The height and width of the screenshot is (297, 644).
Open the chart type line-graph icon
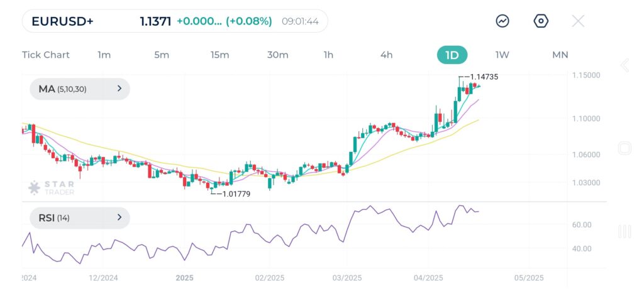[x=502, y=21]
